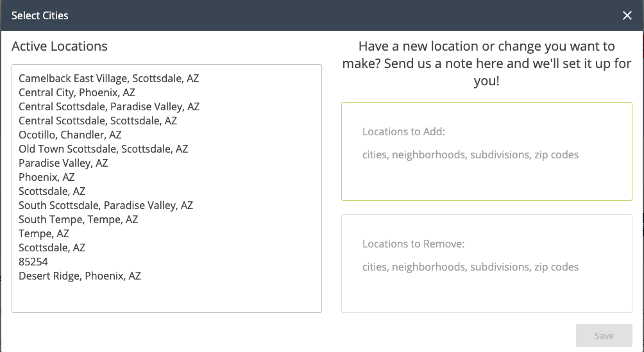Click the Tempe, AZ line
This screenshot has height=352, width=644.
coord(44,233)
